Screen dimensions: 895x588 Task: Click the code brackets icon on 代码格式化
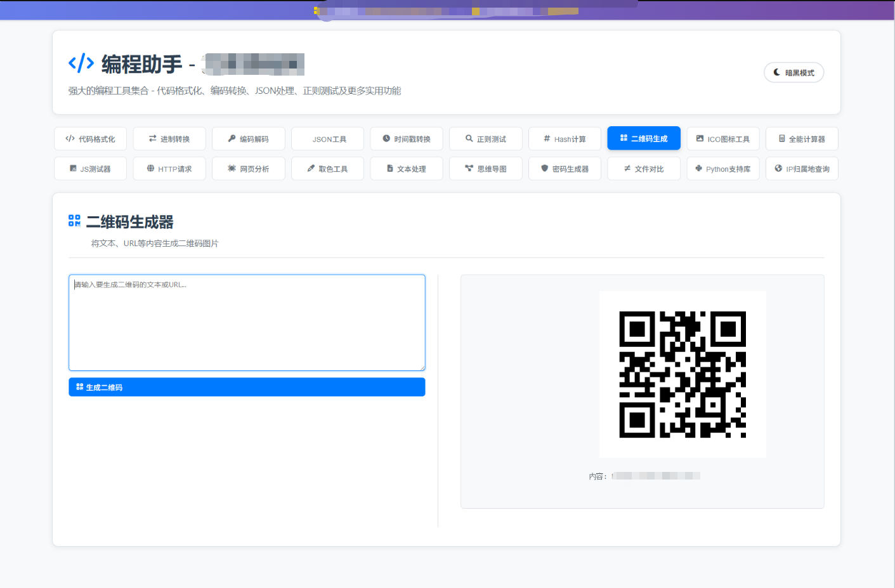(70, 138)
